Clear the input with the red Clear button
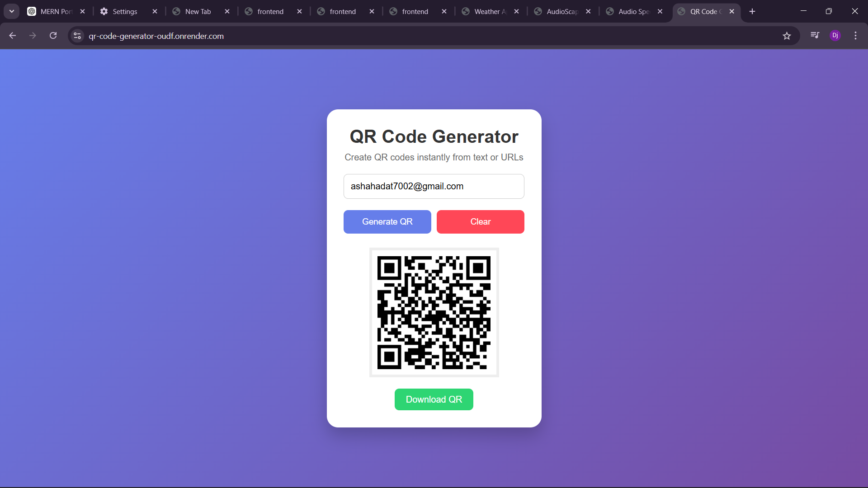The image size is (868, 488). click(480, 222)
